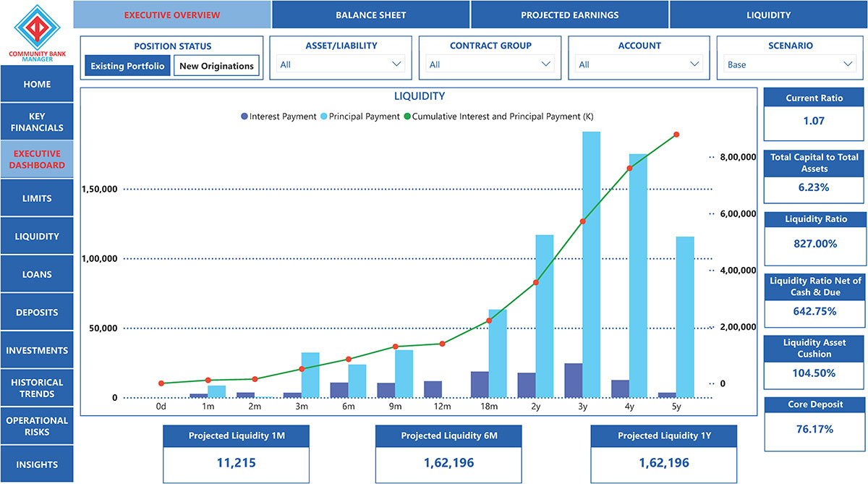Click Total Capital to Total Assets 6.23%
This screenshot has width=868, height=484.
click(814, 187)
